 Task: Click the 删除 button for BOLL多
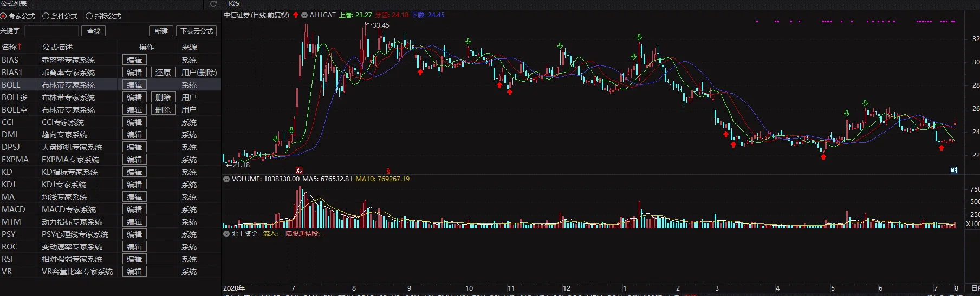pyautogui.click(x=163, y=97)
